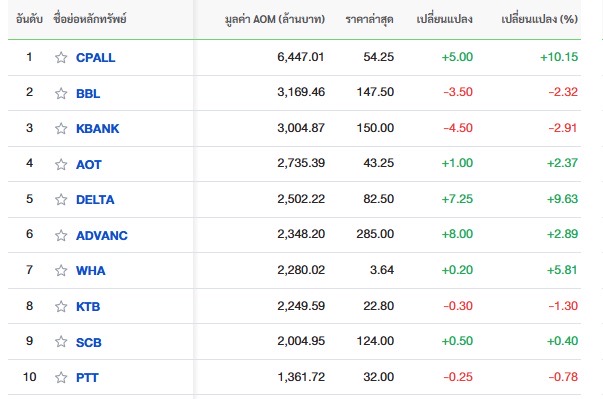This screenshot has height=399, width=603.
Task: Sort by ราคาล่าสุด column header
Action: (x=369, y=19)
